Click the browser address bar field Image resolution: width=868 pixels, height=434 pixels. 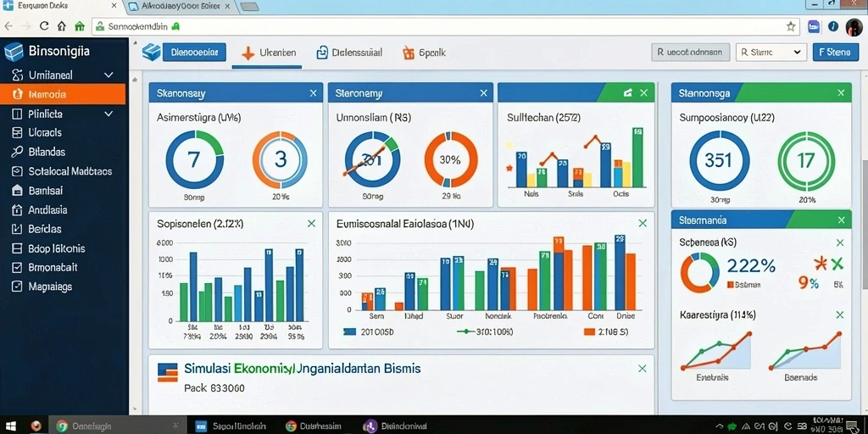point(437,26)
